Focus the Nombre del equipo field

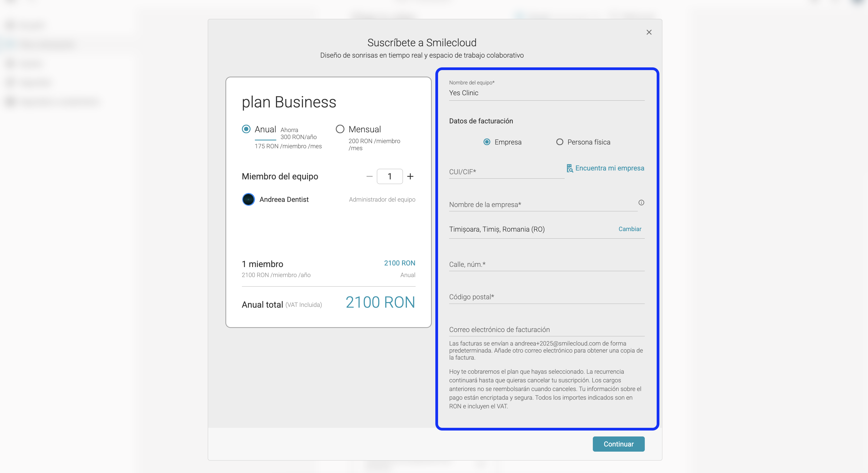[x=546, y=93]
